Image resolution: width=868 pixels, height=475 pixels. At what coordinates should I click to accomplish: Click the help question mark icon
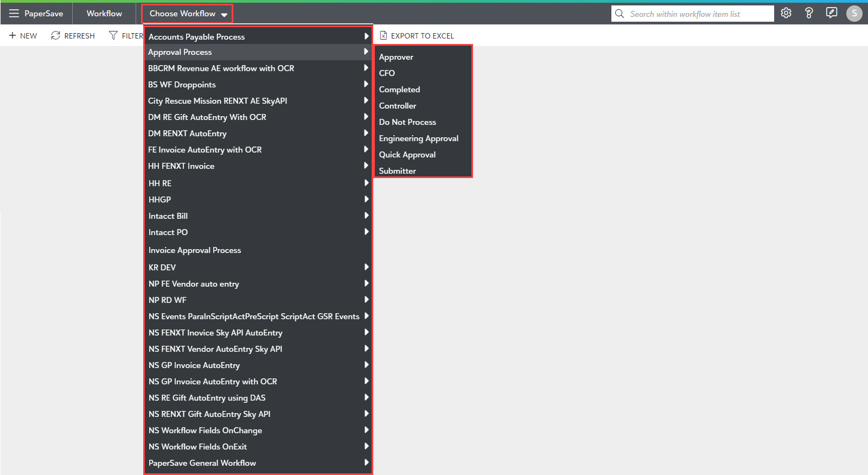point(808,13)
